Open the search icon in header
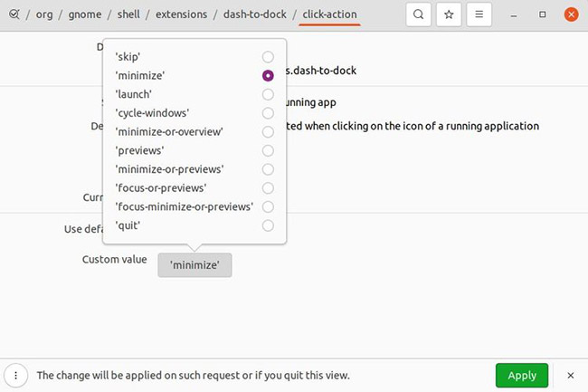 pyautogui.click(x=418, y=14)
